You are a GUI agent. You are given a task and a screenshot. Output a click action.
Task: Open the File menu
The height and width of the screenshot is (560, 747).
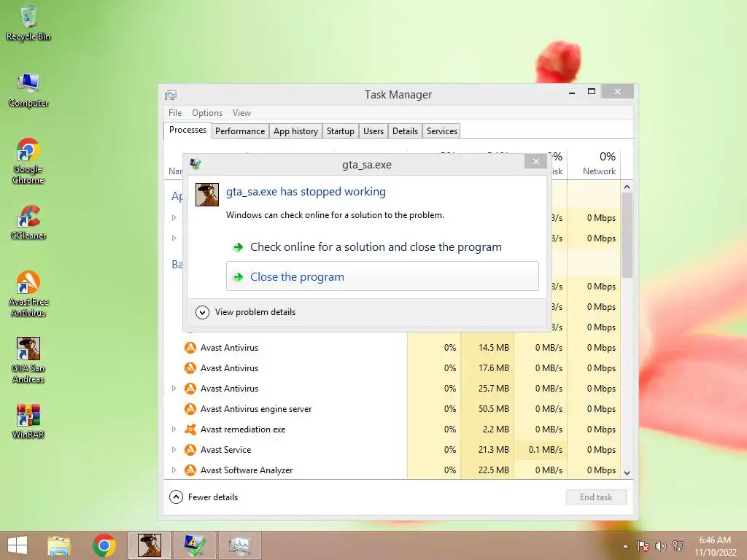(175, 113)
